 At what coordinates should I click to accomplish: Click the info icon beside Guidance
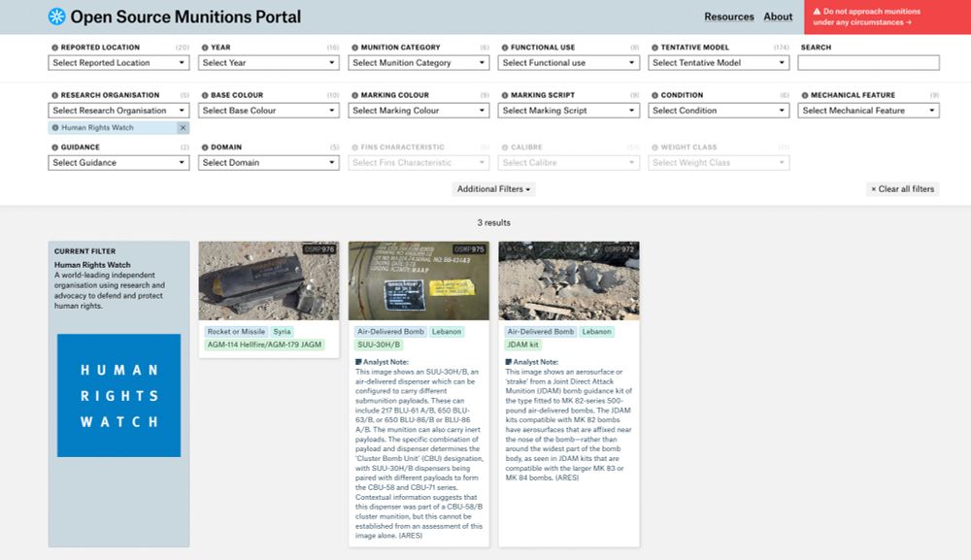(x=54, y=148)
